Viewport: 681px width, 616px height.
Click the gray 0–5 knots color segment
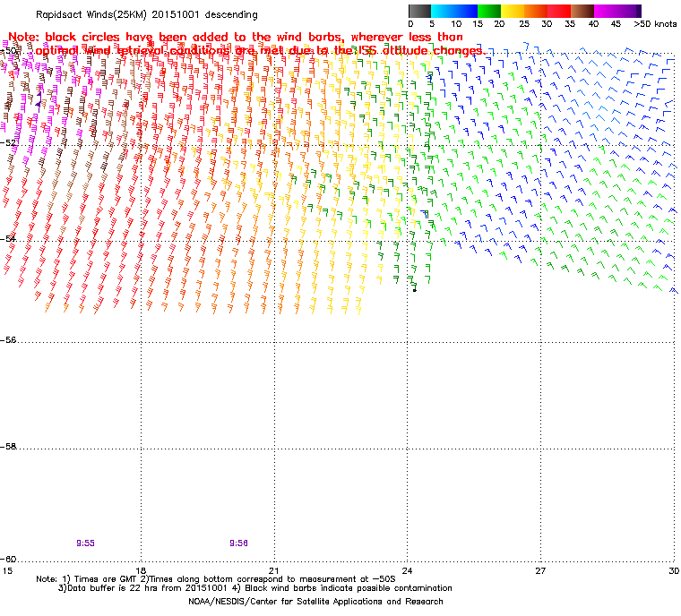coord(419,11)
